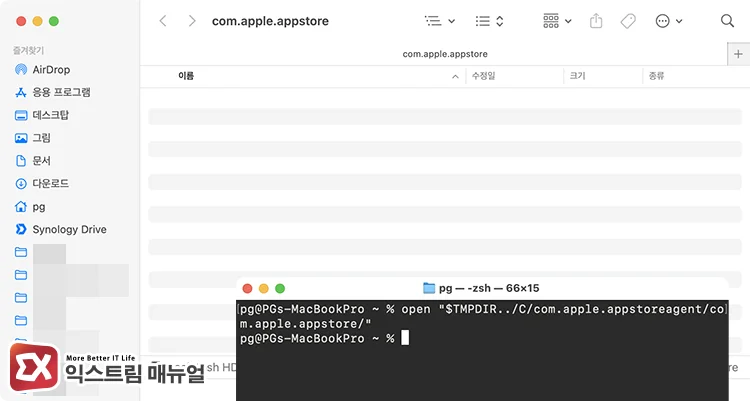Screen dimensions: 750x401
Task: Click the Terminal command prompt cursor
Action: 405,338
